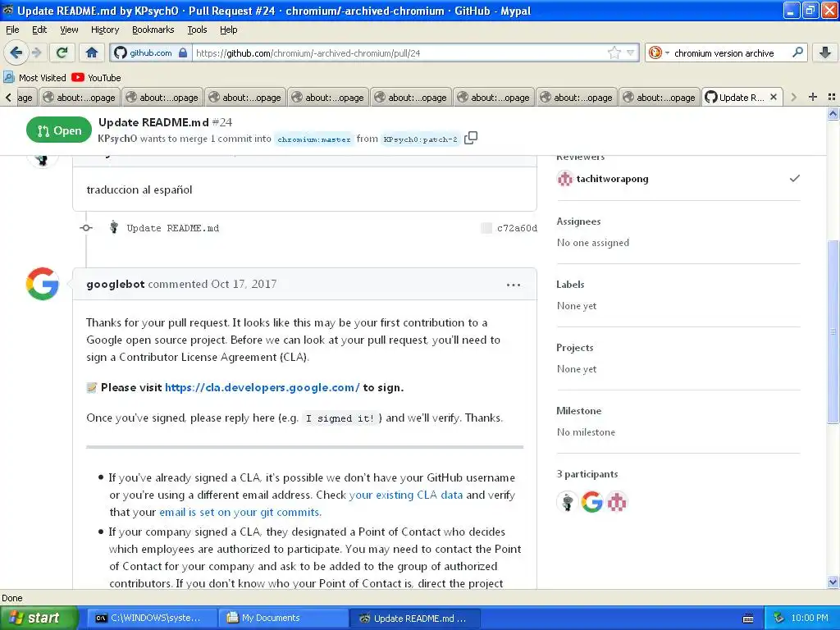Open commit hash c72a60d
Viewport: 840px width, 630px height.
(517, 228)
